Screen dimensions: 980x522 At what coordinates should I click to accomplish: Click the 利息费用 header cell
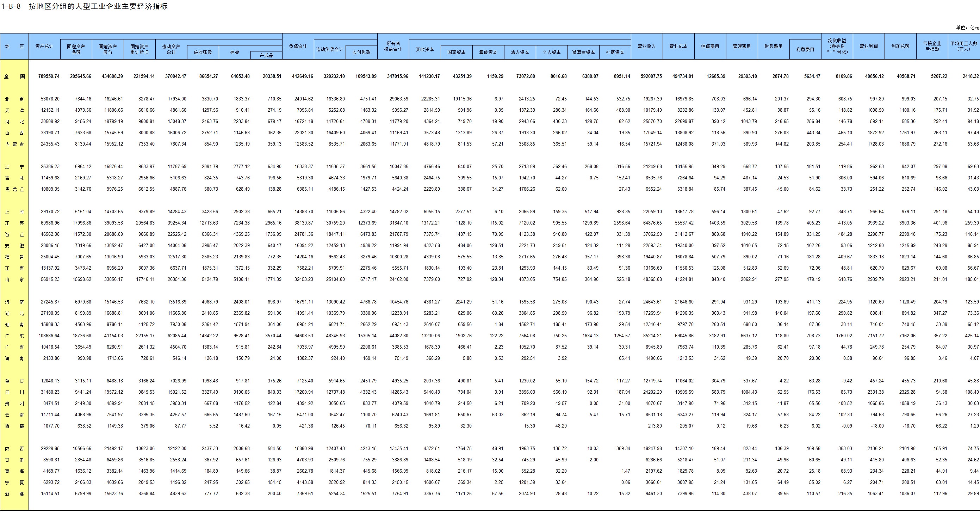click(x=805, y=49)
